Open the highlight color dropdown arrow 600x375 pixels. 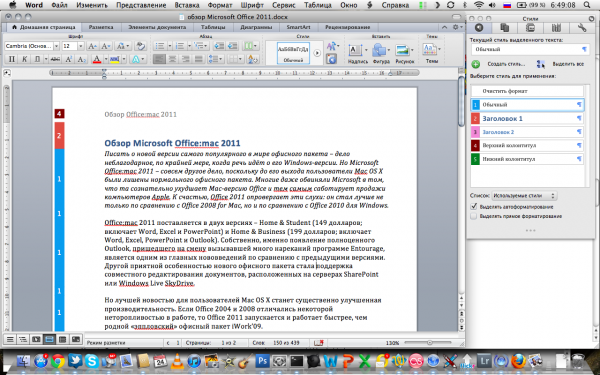(124, 59)
